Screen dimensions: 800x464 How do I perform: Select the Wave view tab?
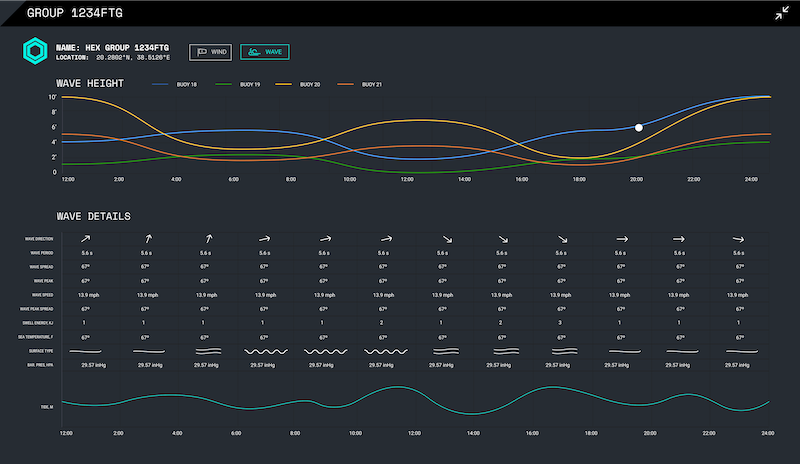coord(266,51)
